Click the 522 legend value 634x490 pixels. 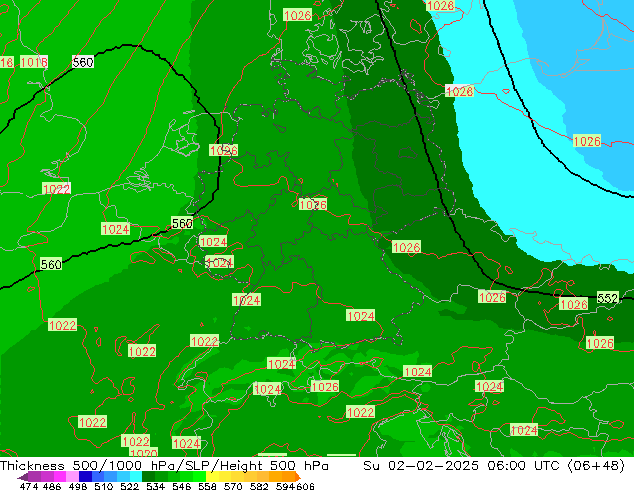(129, 486)
